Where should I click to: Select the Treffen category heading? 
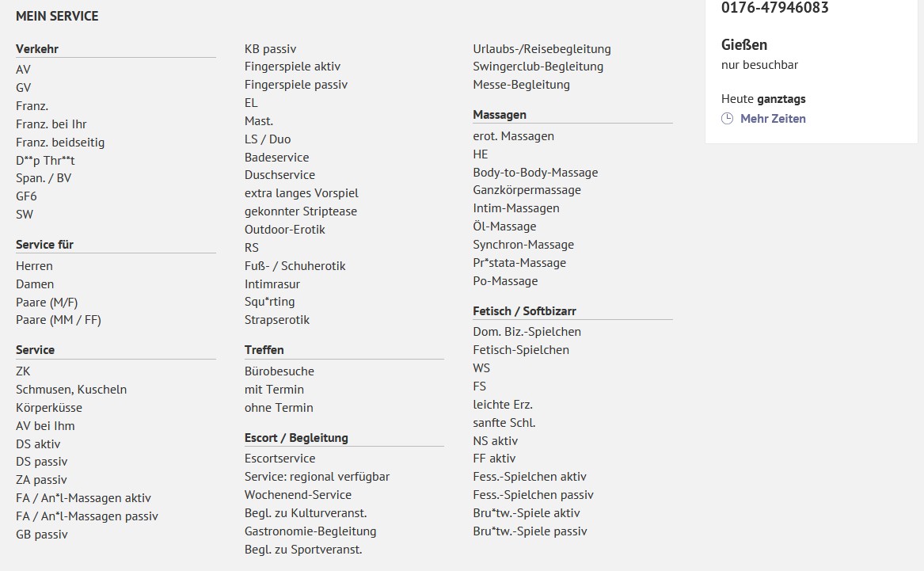click(x=264, y=350)
